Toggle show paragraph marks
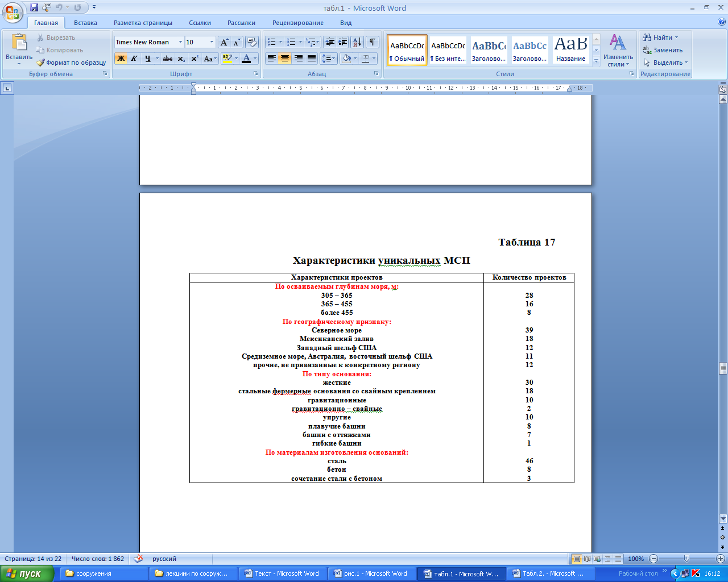728x582 pixels. pos(373,42)
